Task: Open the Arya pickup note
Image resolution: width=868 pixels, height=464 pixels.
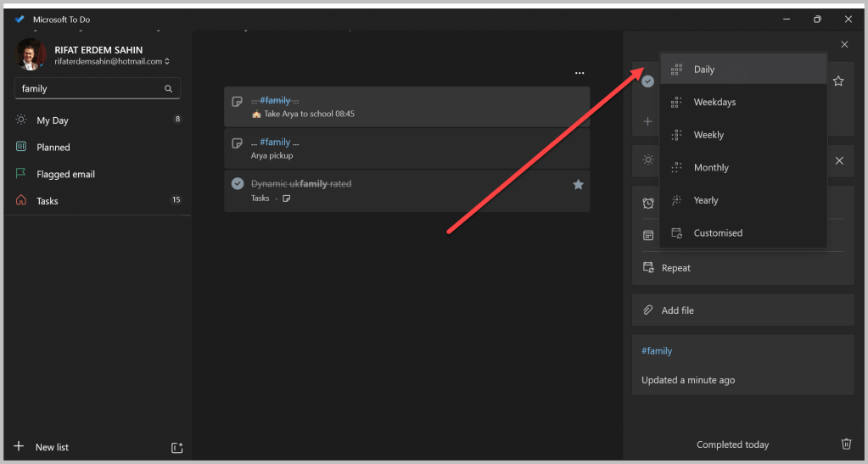Action: (407, 148)
